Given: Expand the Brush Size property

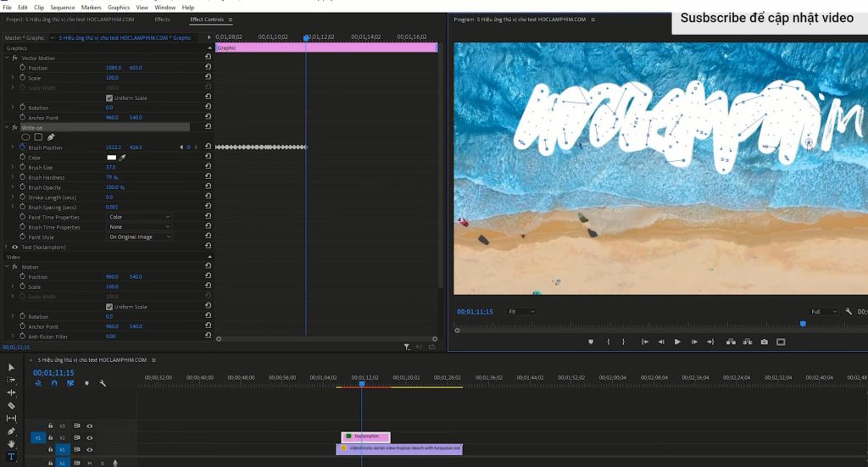Looking at the screenshot, I should 12,168.
